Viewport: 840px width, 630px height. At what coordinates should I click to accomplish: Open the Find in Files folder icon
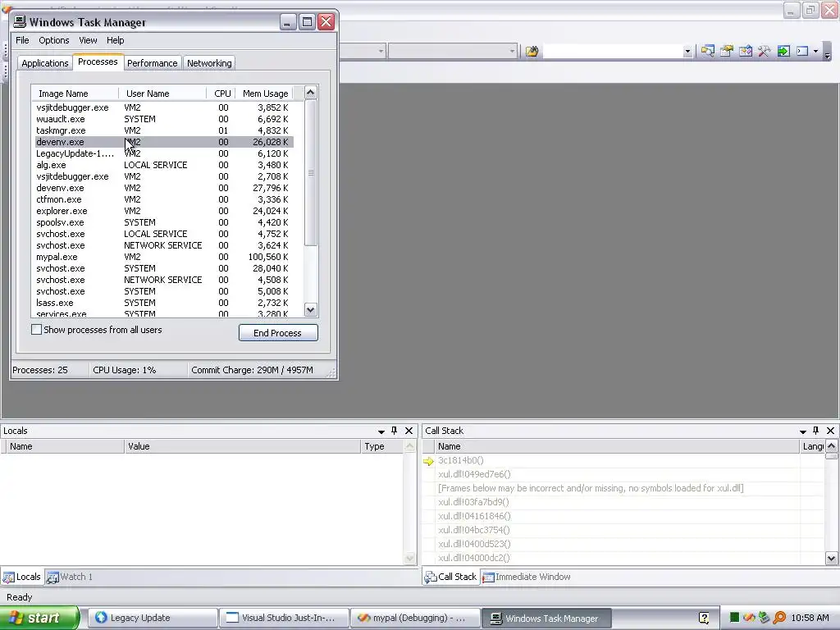(x=532, y=52)
